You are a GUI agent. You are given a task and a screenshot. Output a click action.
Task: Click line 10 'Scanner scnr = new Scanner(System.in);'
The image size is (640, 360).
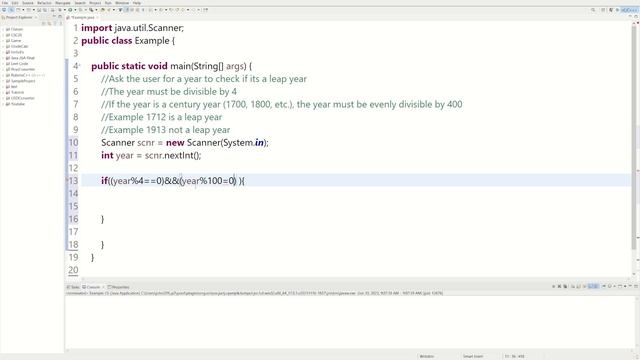(x=185, y=142)
